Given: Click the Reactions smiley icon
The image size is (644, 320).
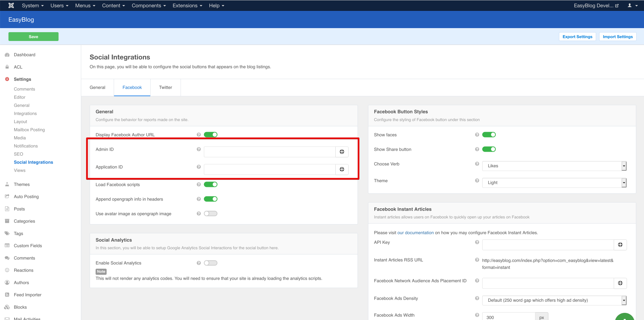Looking at the screenshot, I should (x=7, y=270).
